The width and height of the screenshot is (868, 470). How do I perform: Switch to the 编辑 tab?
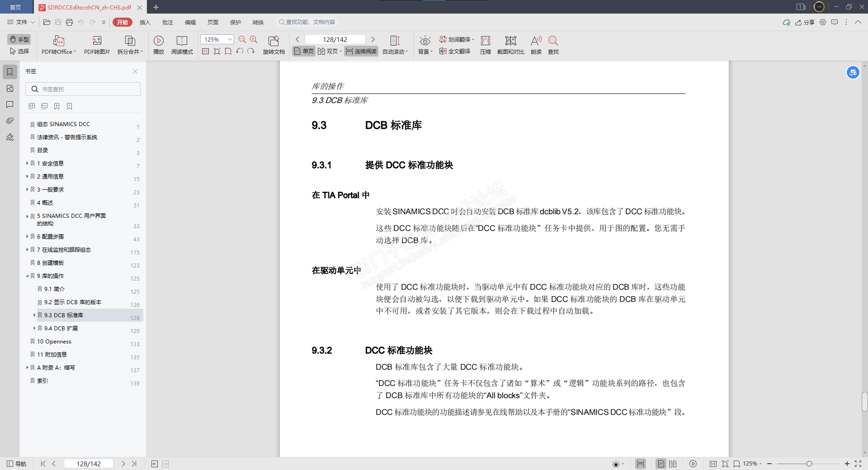pos(190,22)
